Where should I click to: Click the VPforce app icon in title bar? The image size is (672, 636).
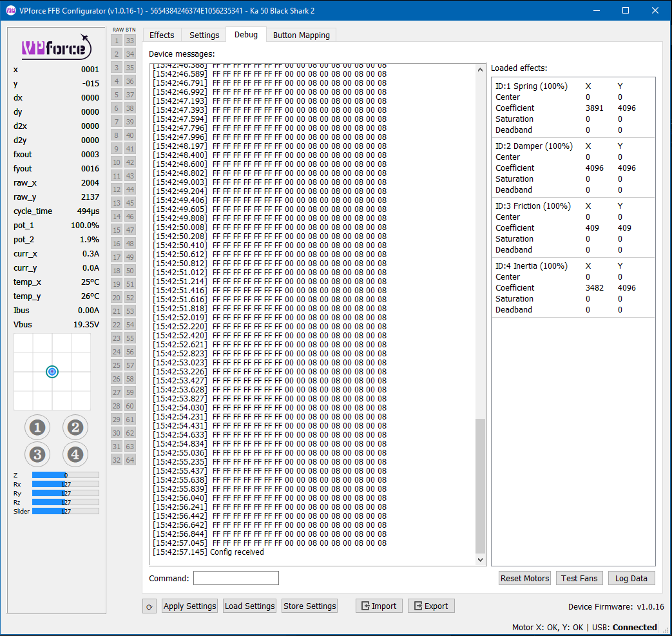tap(11, 10)
